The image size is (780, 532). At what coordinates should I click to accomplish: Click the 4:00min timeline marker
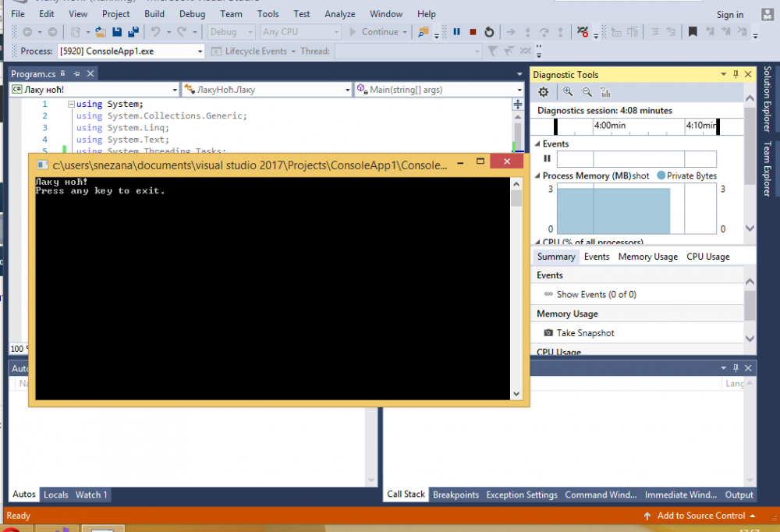click(x=610, y=125)
